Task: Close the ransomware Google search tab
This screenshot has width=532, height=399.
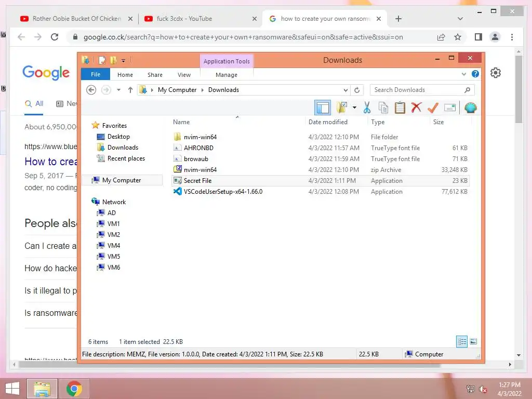Action: [x=379, y=19]
